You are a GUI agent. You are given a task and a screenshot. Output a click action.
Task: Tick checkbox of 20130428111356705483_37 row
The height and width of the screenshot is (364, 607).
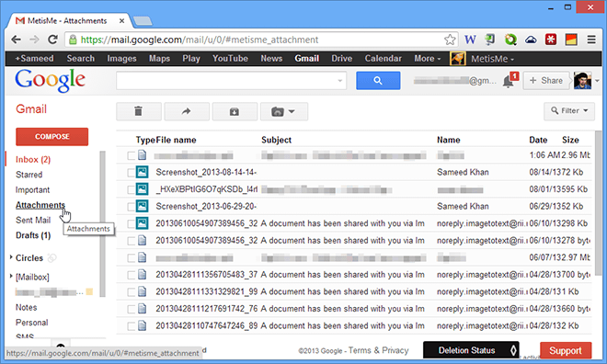tap(132, 275)
